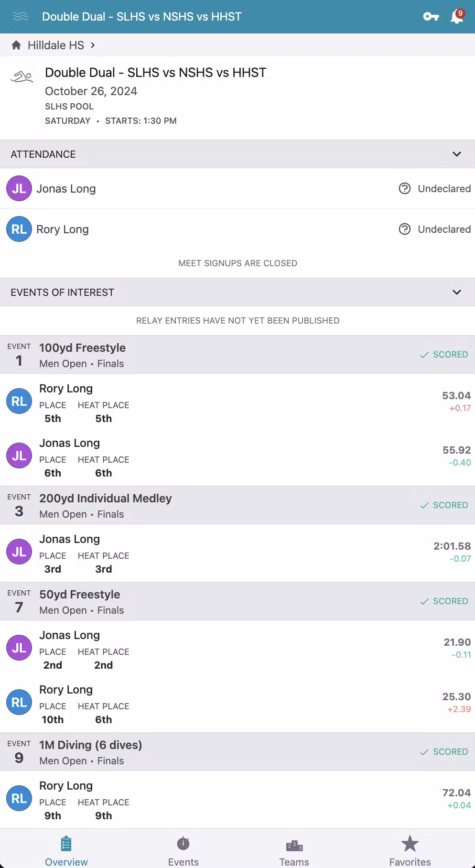Collapse the Attendance section chevron
Screen dimensions: 475x868
(x=457, y=154)
